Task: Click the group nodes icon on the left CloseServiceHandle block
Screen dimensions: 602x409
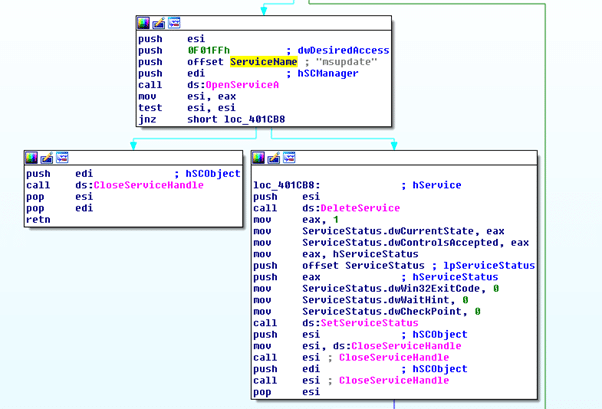Action: [x=62, y=158]
